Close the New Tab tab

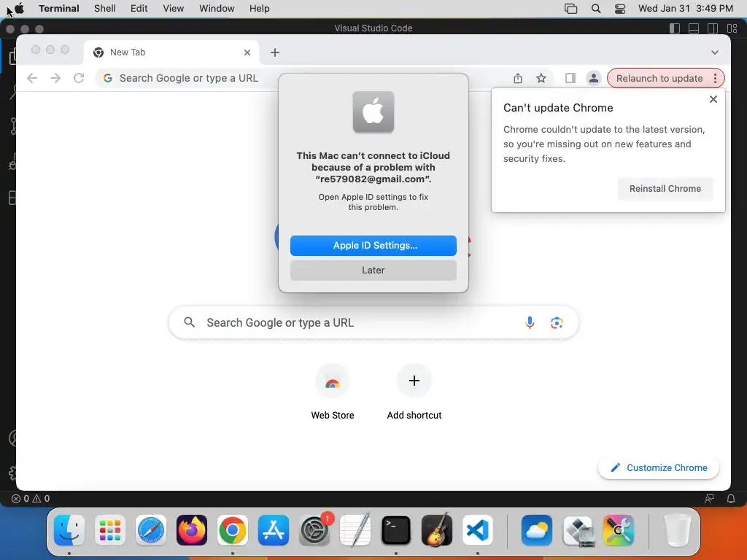coord(247,52)
